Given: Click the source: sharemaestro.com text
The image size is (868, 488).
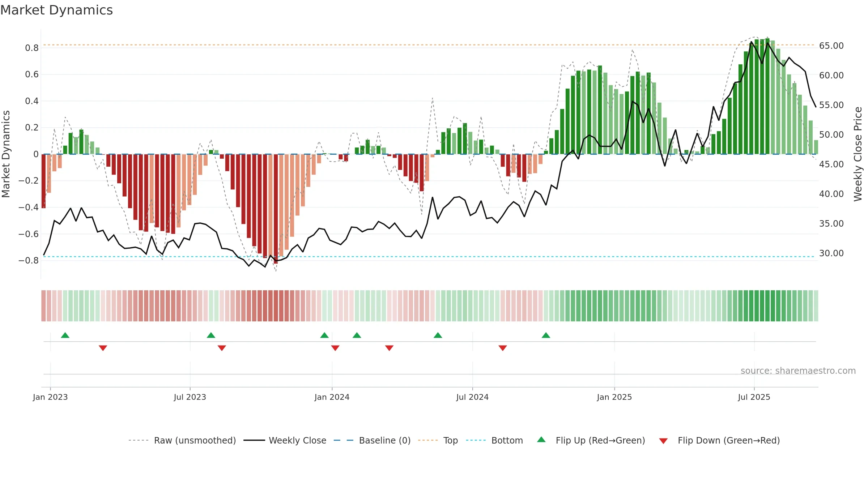Looking at the screenshot, I should click(x=798, y=371).
